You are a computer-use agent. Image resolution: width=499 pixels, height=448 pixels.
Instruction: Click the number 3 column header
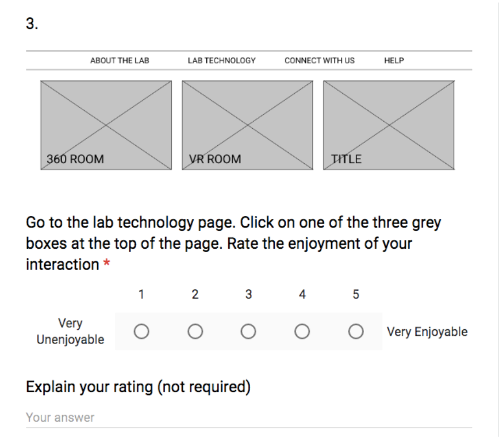tap(248, 294)
